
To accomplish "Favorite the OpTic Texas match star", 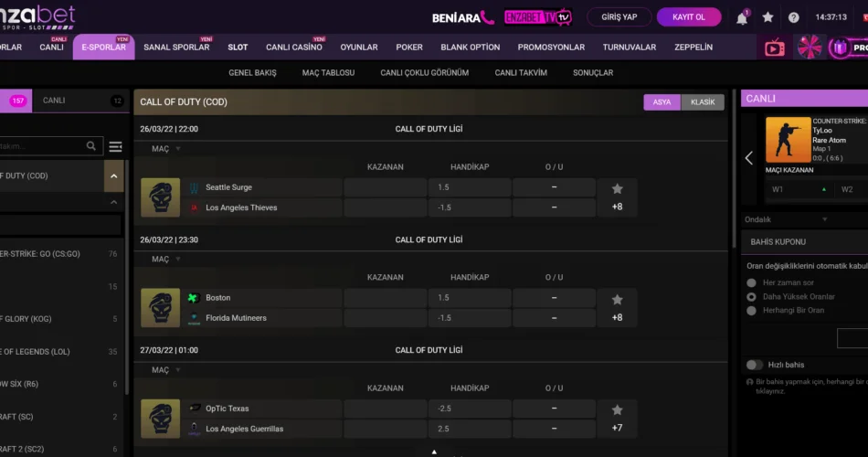I will pos(618,409).
